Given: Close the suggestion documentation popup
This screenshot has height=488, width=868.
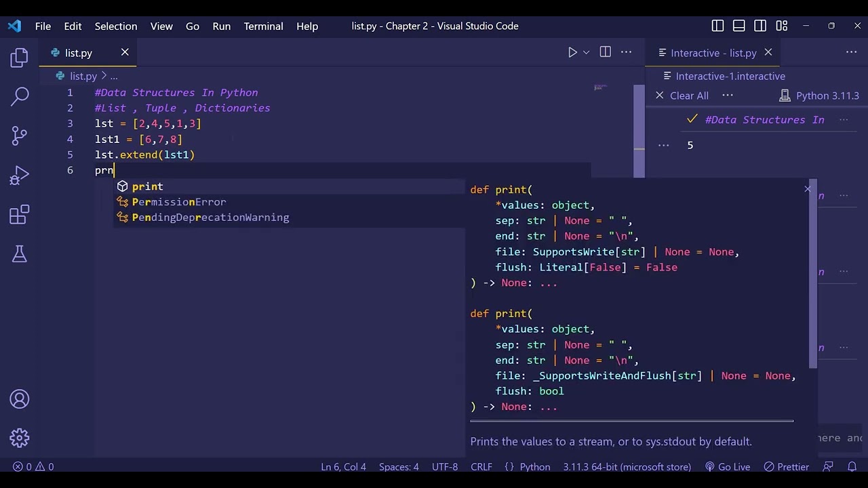Looking at the screenshot, I should (808, 189).
